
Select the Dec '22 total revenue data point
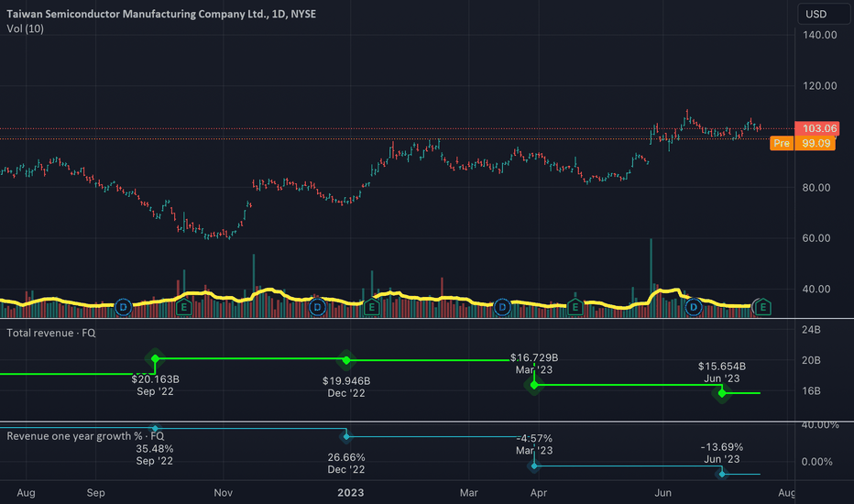click(346, 360)
